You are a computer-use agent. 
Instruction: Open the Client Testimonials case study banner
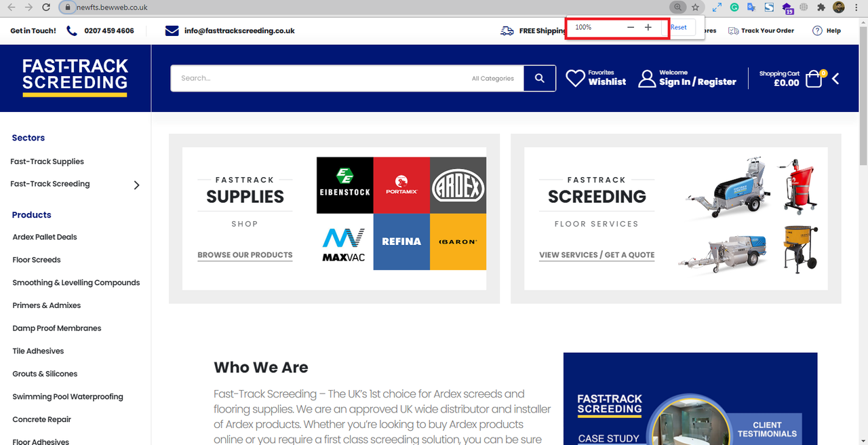[690, 399]
